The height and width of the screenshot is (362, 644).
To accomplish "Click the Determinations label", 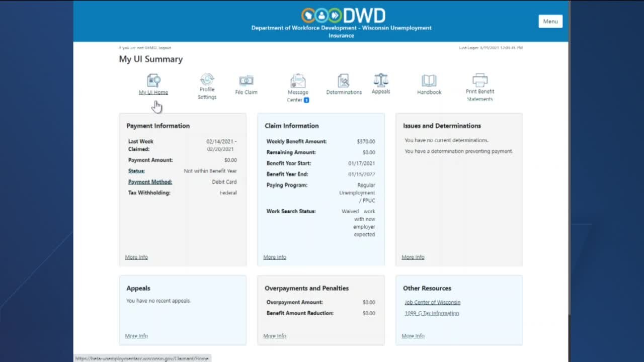I will point(344,93).
